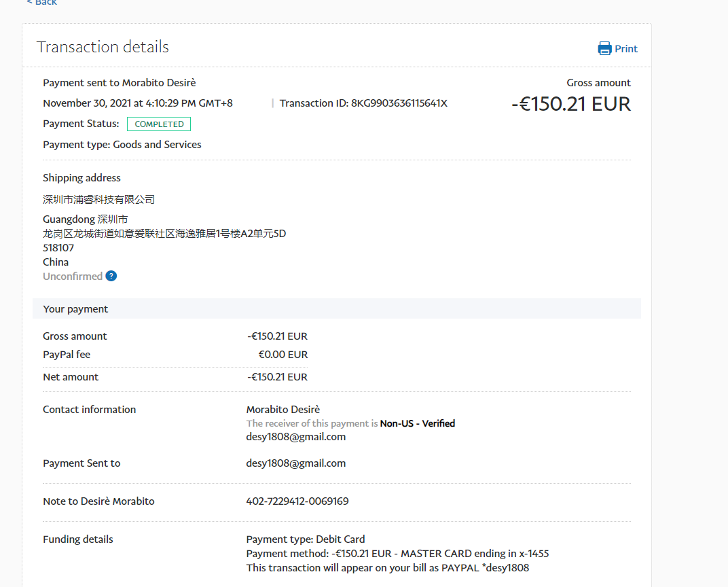Screen dimensions: 728x587
Task: Open the Unconfirmed address help icon
Action: point(111,276)
